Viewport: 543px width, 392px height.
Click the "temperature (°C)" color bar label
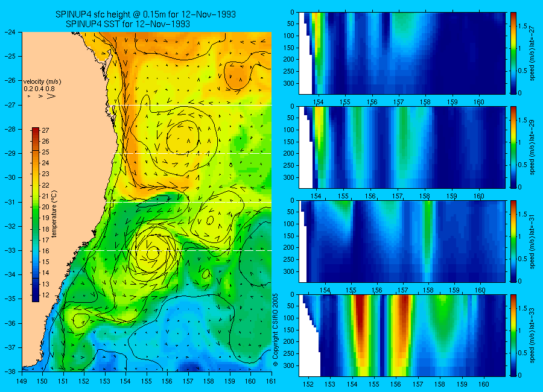point(54,214)
